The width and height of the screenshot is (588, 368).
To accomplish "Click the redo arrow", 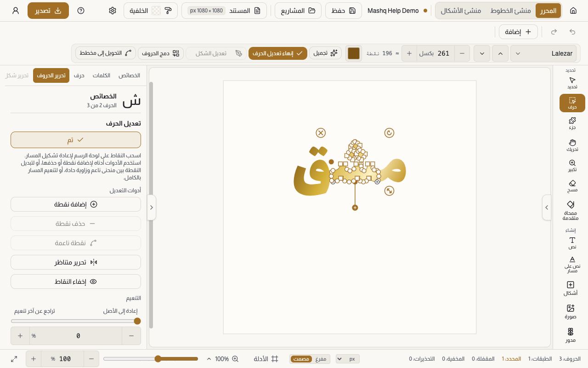I will coord(554,32).
